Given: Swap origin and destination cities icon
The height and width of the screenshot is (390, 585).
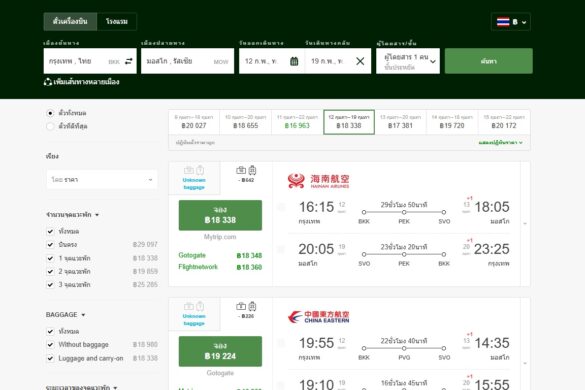Looking at the screenshot, I should (129, 61).
